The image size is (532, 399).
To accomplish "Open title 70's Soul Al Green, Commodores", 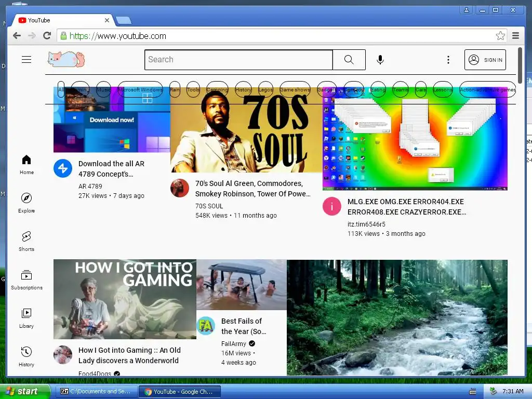I will tap(253, 188).
